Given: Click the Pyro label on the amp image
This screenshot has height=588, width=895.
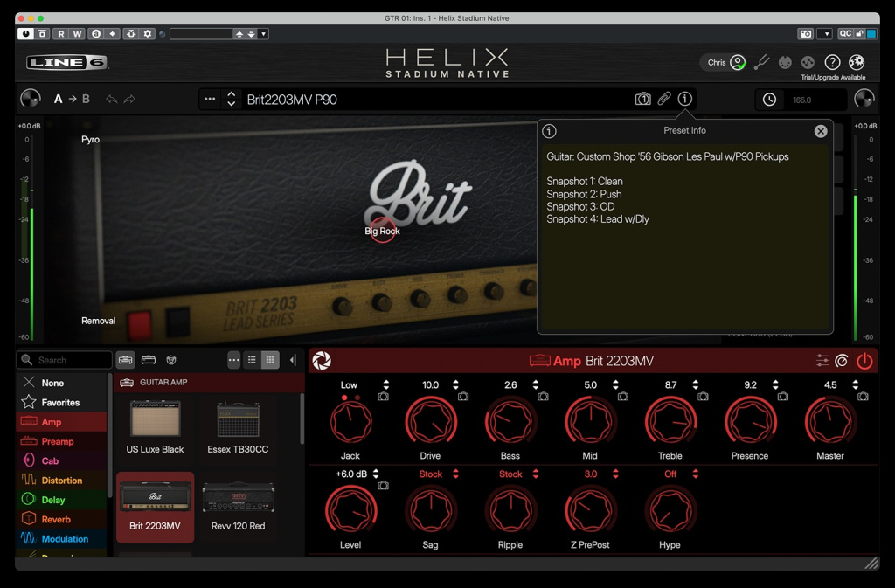Looking at the screenshot, I should coord(90,139).
